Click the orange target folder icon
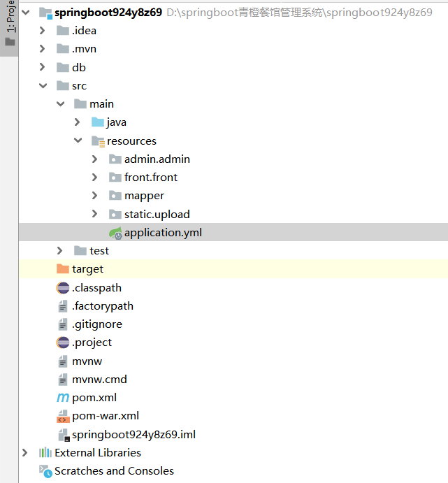 [62, 269]
